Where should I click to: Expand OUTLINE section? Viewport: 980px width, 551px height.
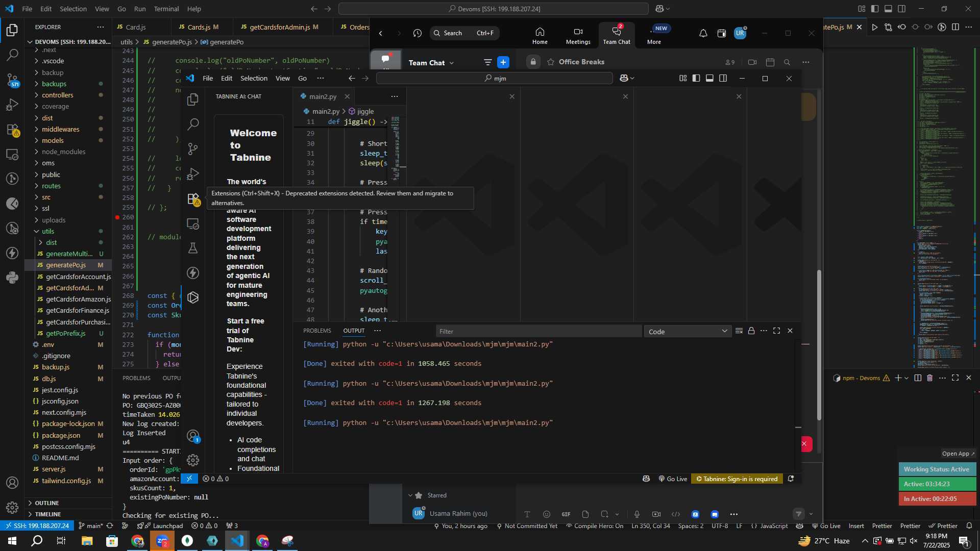click(x=47, y=503)
